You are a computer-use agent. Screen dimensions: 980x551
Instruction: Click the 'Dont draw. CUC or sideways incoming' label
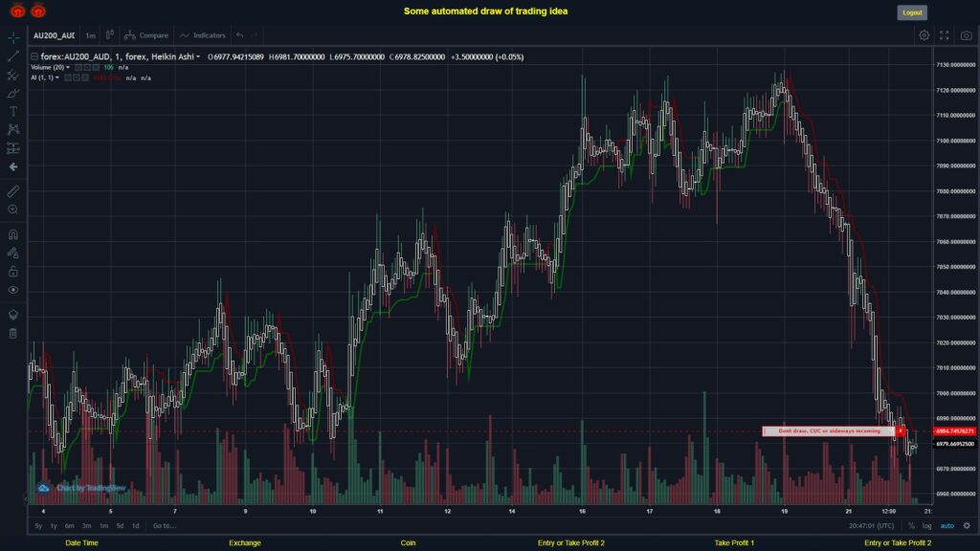pos(829,431)
